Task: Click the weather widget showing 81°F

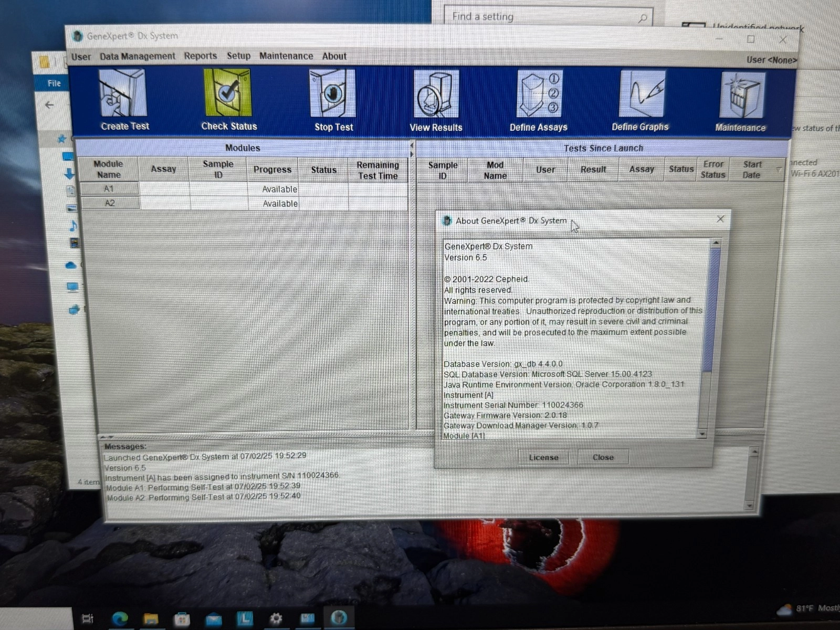Action: pyautogui.click(x=807, y=609)
